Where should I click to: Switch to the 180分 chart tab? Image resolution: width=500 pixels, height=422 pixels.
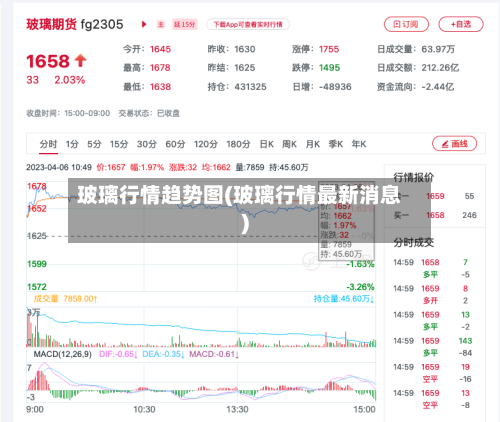(238, 144)
